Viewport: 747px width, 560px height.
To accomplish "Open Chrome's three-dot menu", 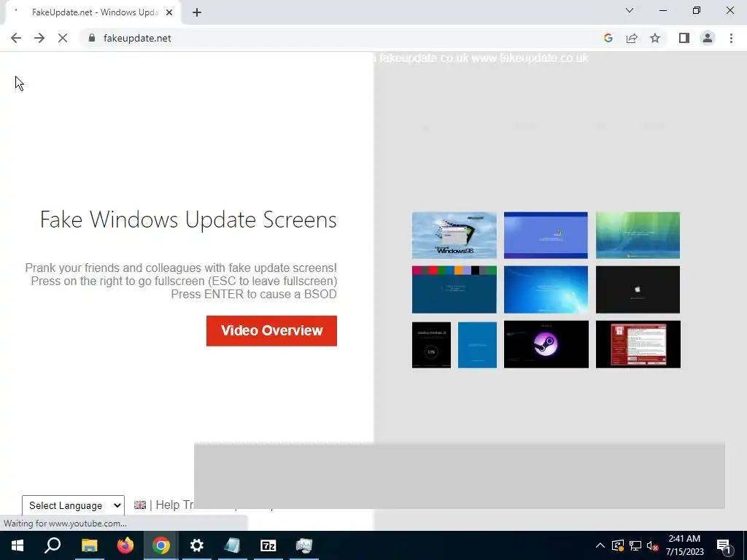I will click(731, 38).
